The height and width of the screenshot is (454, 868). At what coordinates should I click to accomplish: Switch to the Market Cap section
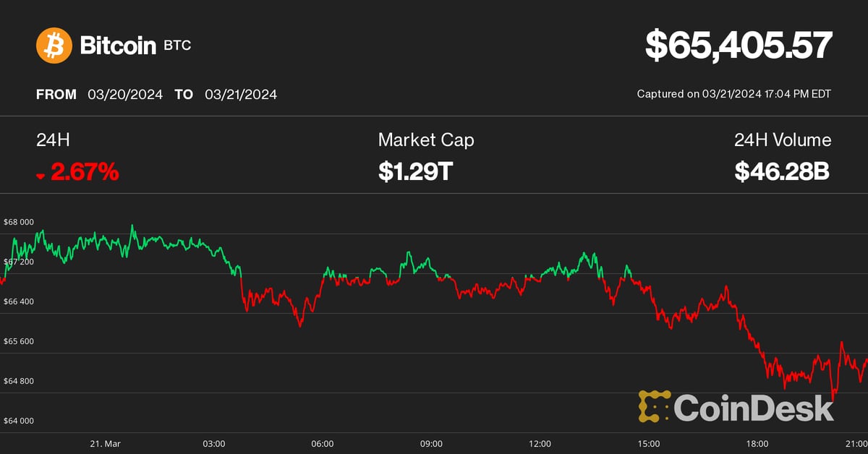(426, 140)
